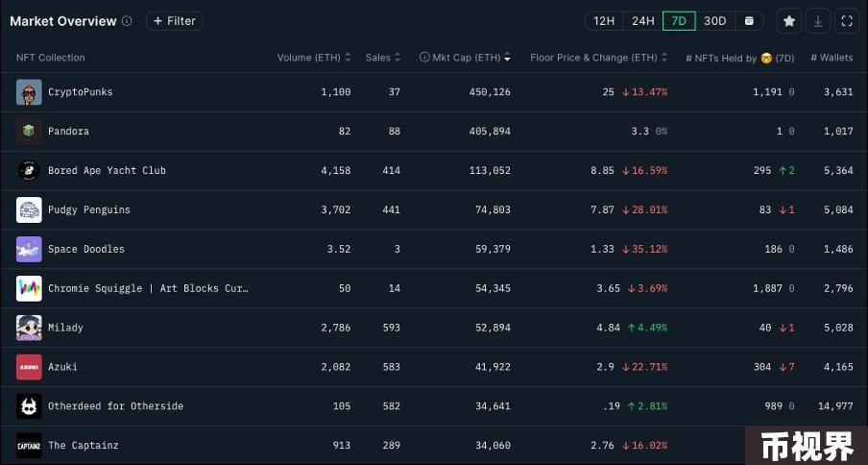Click Milady floor change 4.49%
This screenshot has height=465, width=868.
coord(648,328)
